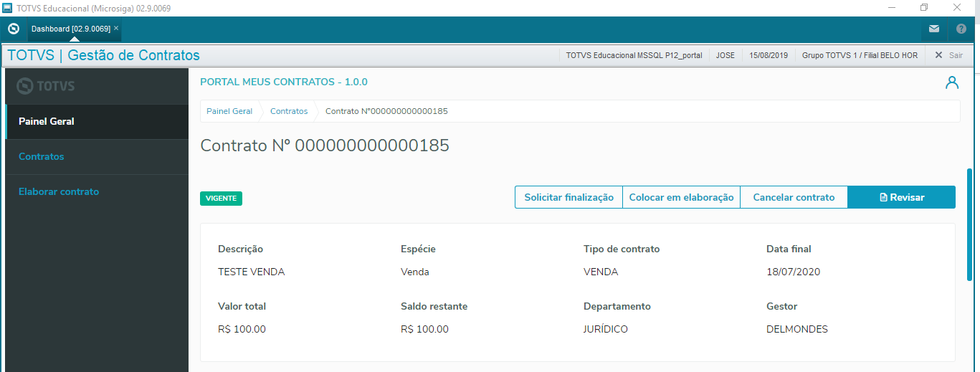
Task: Click the 15/08/2019 date in header
Action: (768, 55)
